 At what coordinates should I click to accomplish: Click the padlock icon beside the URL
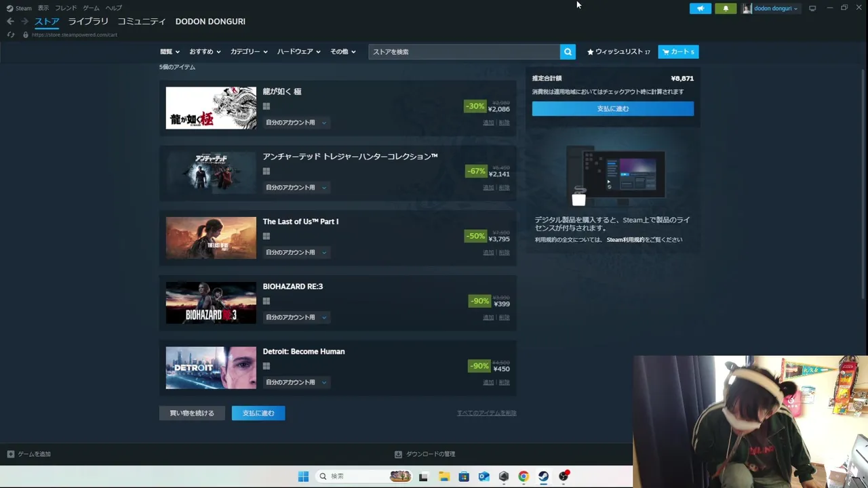point(26,35)
